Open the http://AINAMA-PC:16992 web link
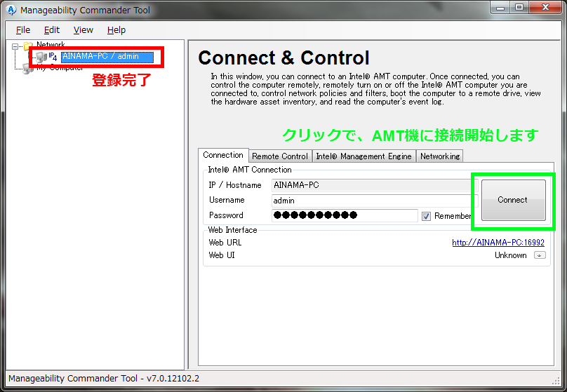The width and height of the screenshot is (567, 392). point(498,243)
